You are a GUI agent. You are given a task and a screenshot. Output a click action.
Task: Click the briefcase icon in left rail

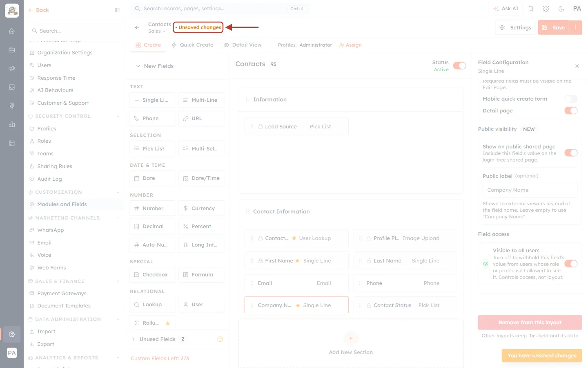pyautogui.click(x=12, y=50)
